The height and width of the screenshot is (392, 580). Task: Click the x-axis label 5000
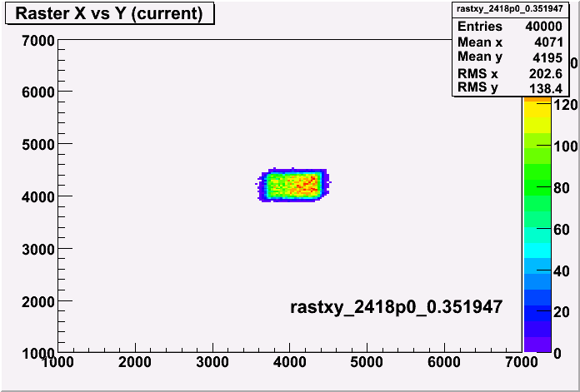367,362
